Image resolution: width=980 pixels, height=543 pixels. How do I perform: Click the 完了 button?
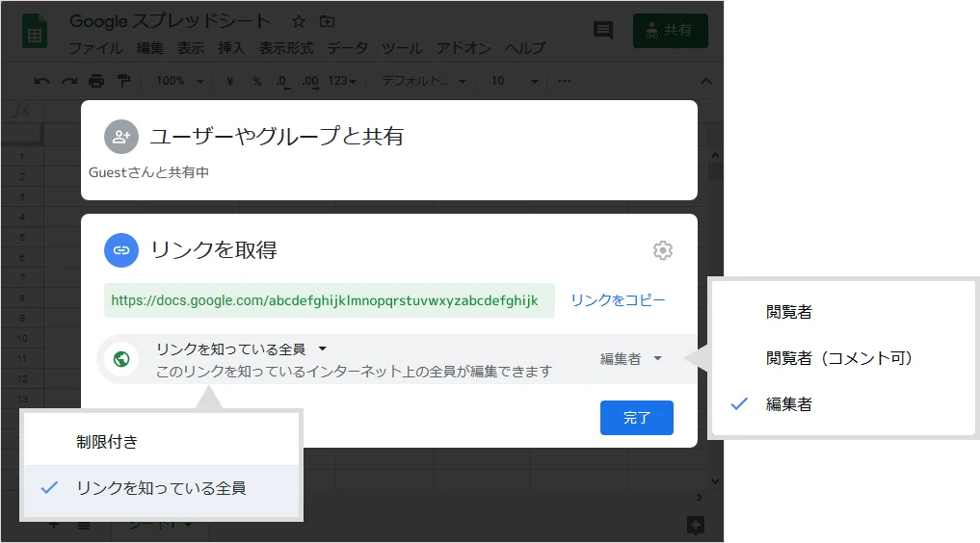637,418
